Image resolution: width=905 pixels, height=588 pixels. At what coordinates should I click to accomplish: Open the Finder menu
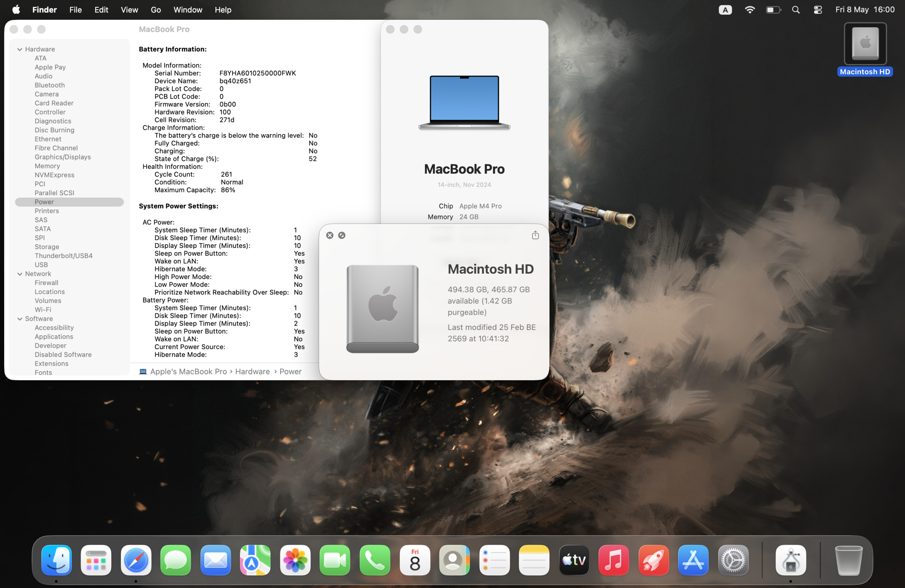pos(45,10)
